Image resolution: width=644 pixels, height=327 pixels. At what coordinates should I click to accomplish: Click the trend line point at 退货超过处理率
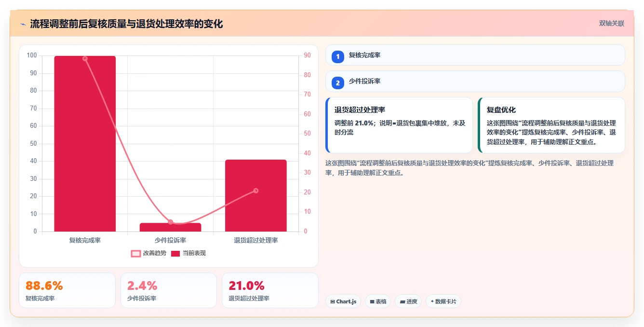[x=255, y=191]
